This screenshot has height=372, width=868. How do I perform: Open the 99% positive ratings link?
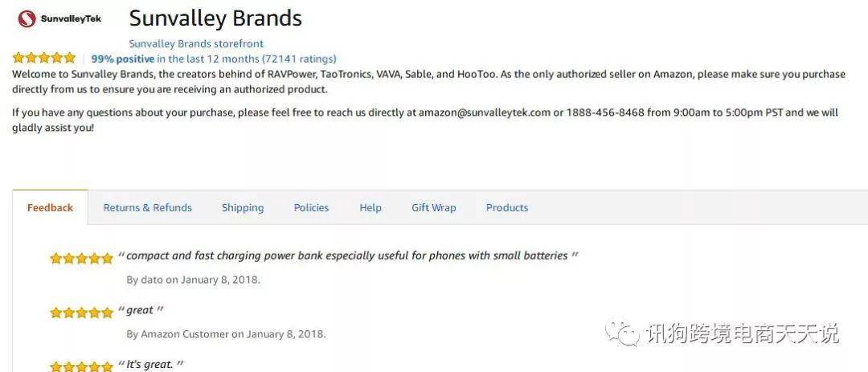(x=214, y=59)
